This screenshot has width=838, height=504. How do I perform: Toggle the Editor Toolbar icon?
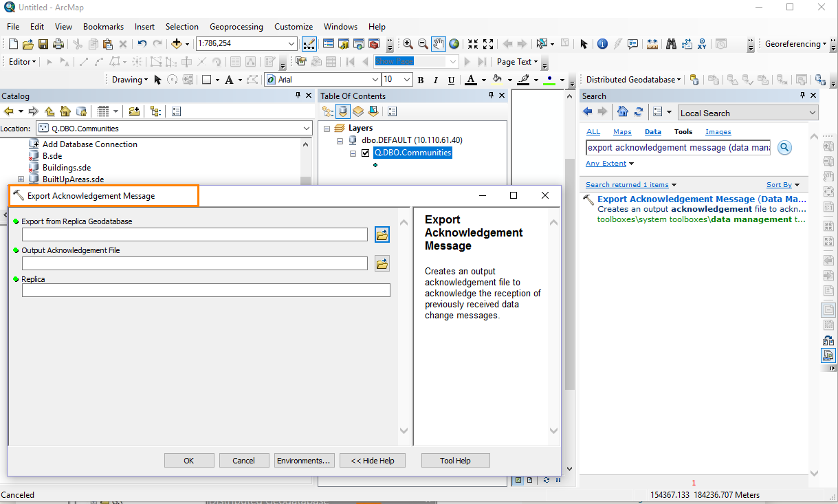[x=309, y=44]
